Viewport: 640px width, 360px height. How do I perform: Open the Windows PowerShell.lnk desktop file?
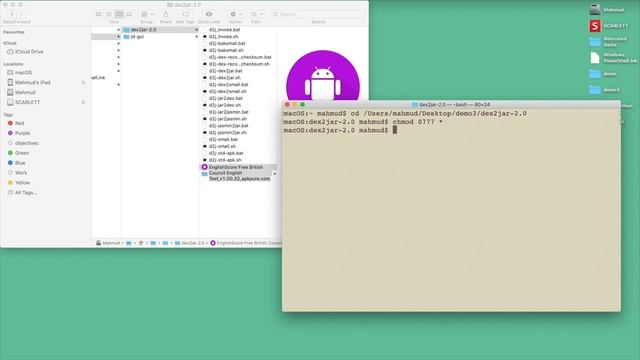click(x=612, y=58)
